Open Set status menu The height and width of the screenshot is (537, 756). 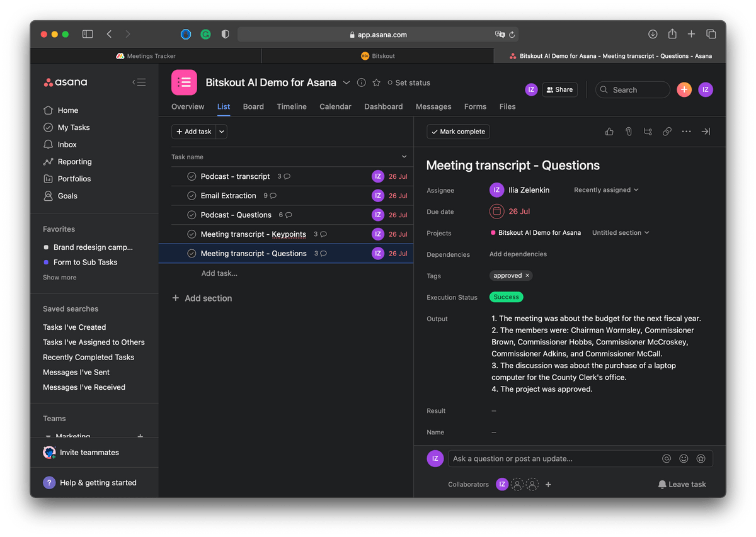tap(409, 82)
